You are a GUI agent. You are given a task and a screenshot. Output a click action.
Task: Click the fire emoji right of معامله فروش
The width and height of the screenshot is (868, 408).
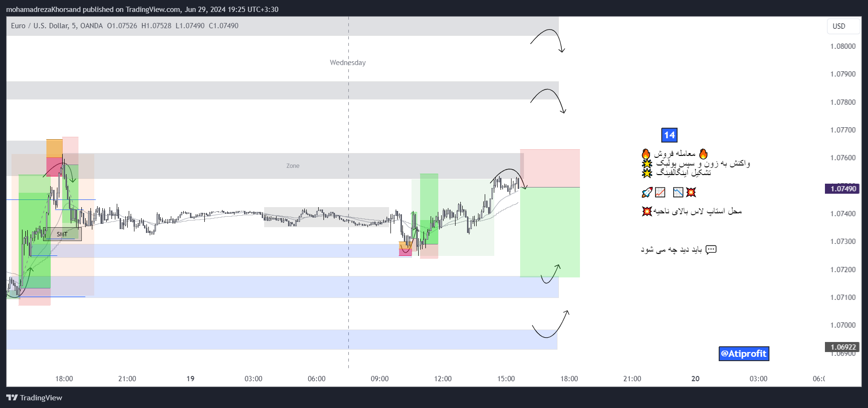(x=703, y=154)
